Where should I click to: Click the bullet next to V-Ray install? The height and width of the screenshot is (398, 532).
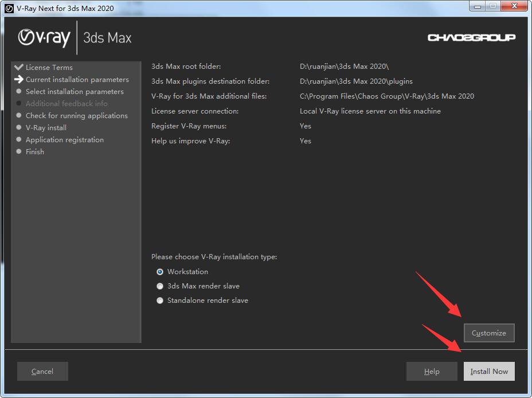tap(19, 127)
